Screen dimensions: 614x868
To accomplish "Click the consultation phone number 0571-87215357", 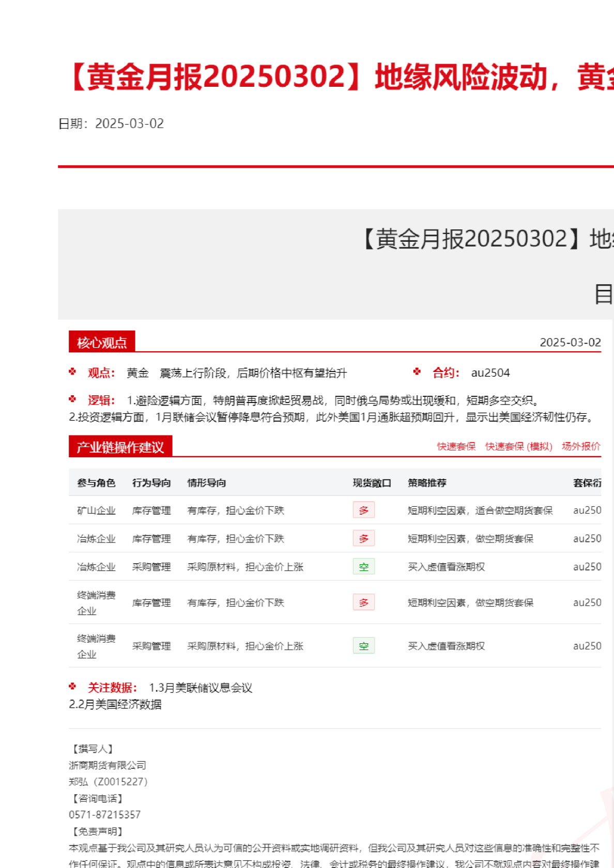I will click(104, 815).
